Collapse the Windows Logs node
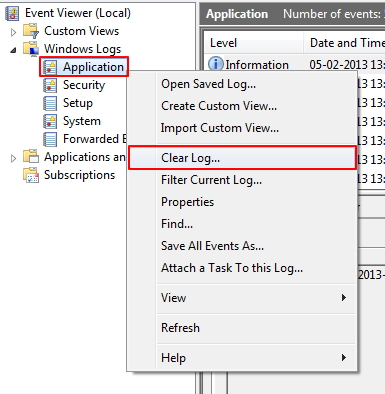 pos(13,50)
